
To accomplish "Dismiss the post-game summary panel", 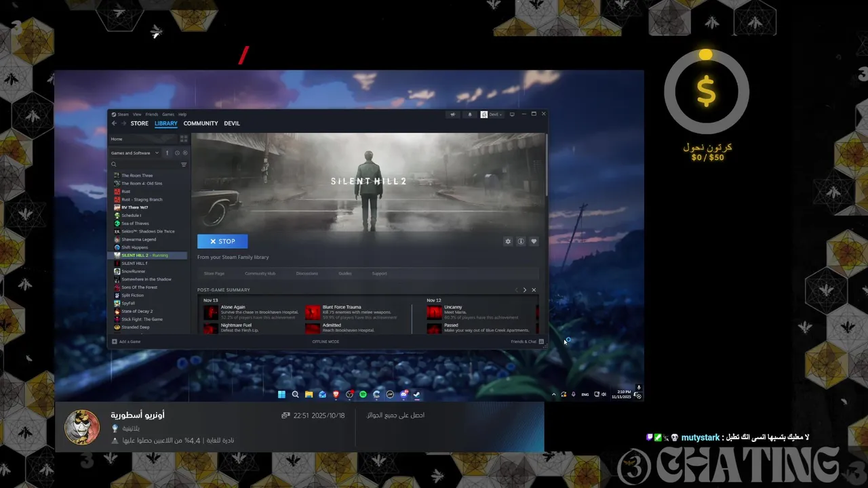I will pos(534,290).
